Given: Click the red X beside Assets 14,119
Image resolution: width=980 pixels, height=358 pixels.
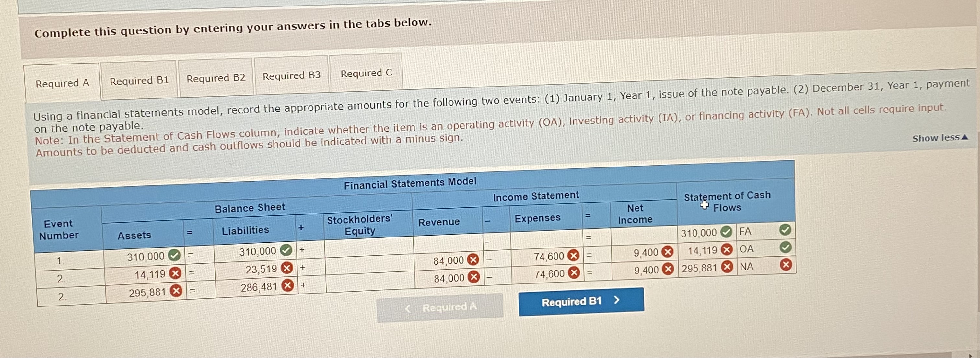Looking at the screenshot, I should click(175, 274).
